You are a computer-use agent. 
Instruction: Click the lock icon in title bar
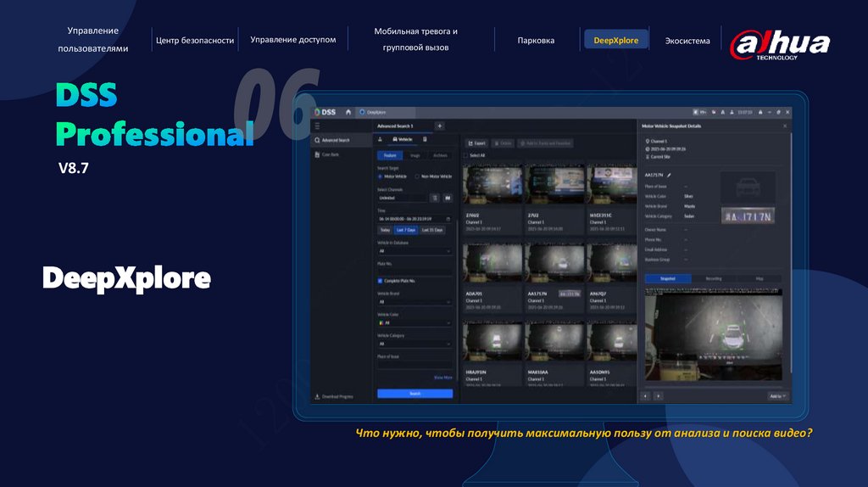(760, 113)
